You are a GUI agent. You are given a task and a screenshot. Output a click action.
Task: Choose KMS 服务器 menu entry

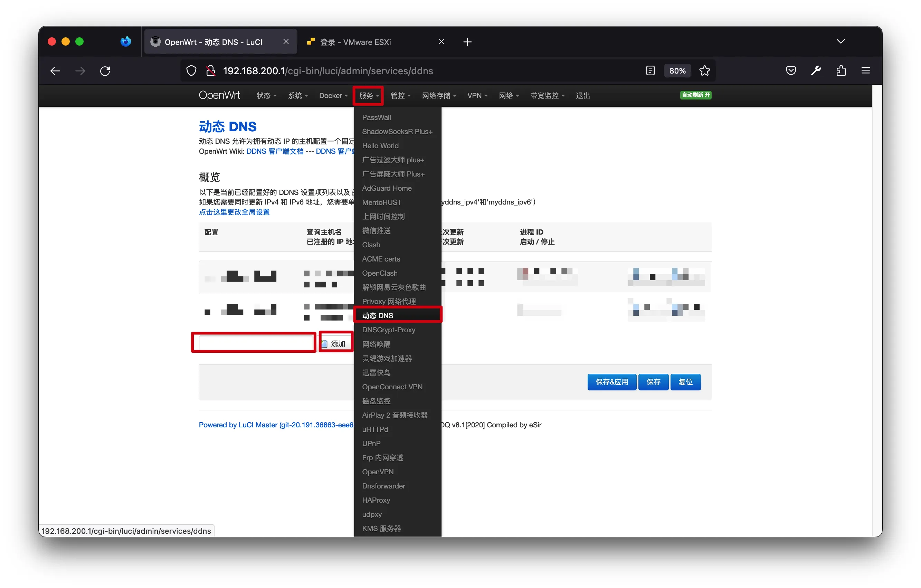tap(397, 528)
